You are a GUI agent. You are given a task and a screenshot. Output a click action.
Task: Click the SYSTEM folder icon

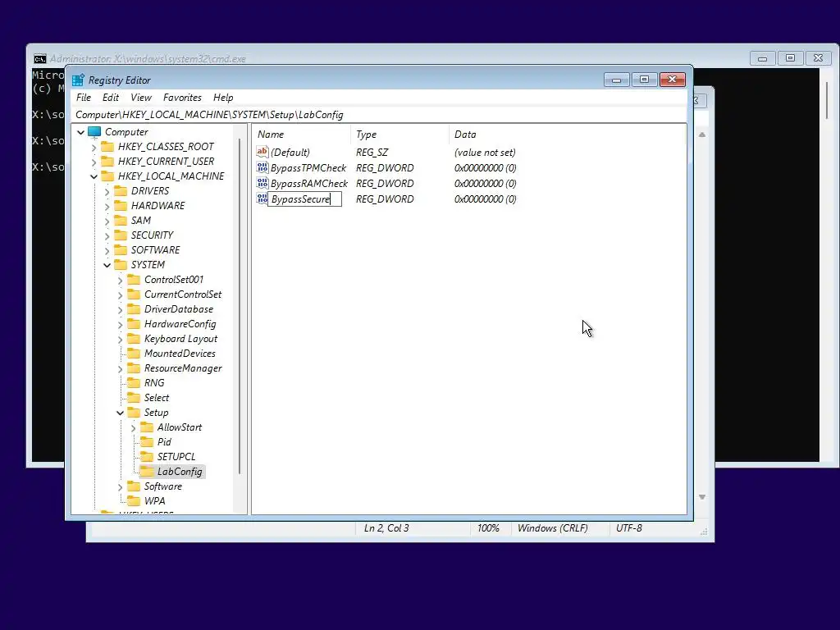click(121, 265)
